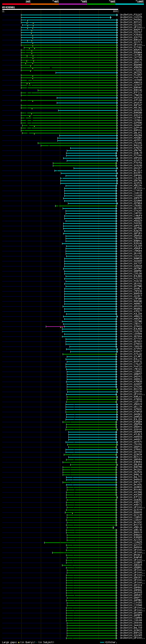146x644 pixels.
Task: Select the UniRef100_A7TT47 label
Action: pyautogui.click(x=131, y=339)
